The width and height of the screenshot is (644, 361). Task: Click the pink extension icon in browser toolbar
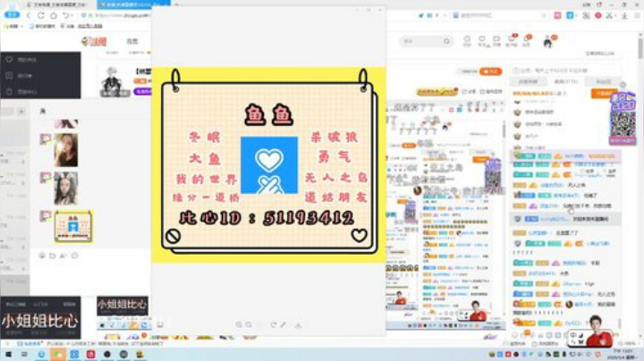tap(557, 15)
